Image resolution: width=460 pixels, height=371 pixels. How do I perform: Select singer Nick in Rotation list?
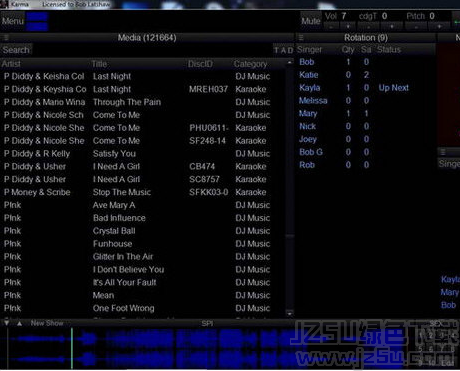coord(307,126)
